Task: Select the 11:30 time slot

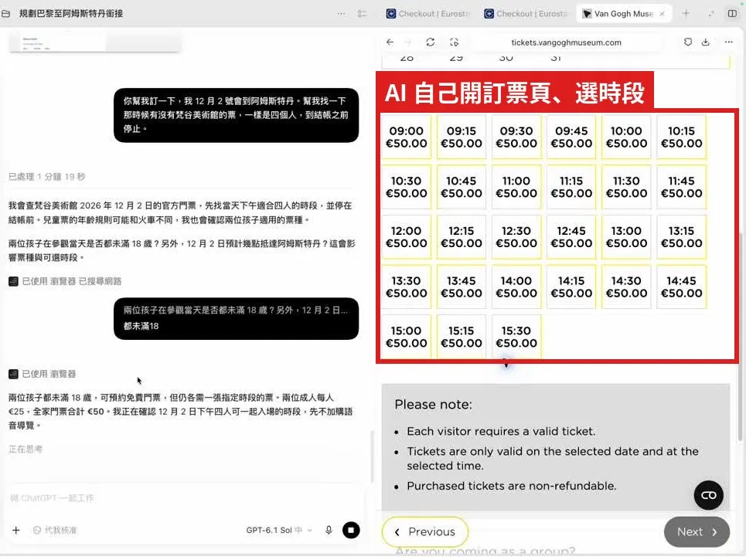Action: tap(626, 187)
